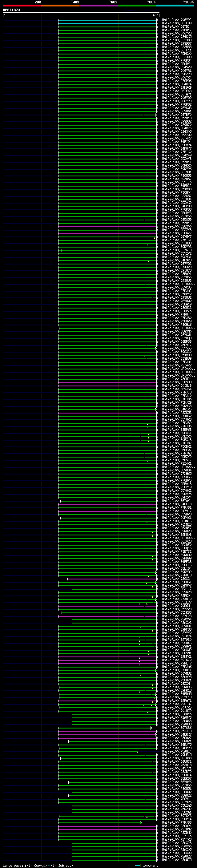Click the cyan ~100% legend color segment
This screenshot has height=868, width=197.
click(x=175, y=6)
